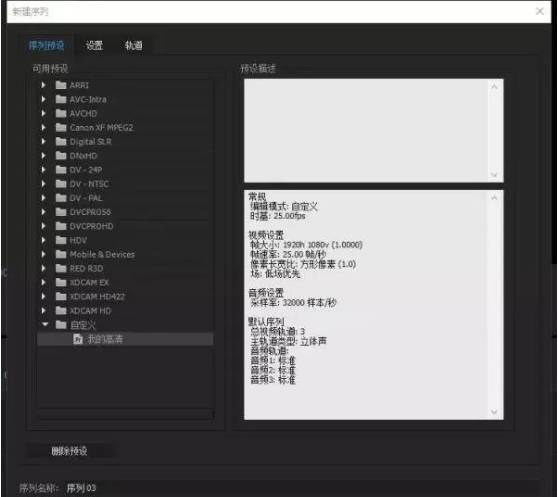558x497 pixels.
Task: Close the 新建序列 dialog
Action: click(x=540, y=11)
